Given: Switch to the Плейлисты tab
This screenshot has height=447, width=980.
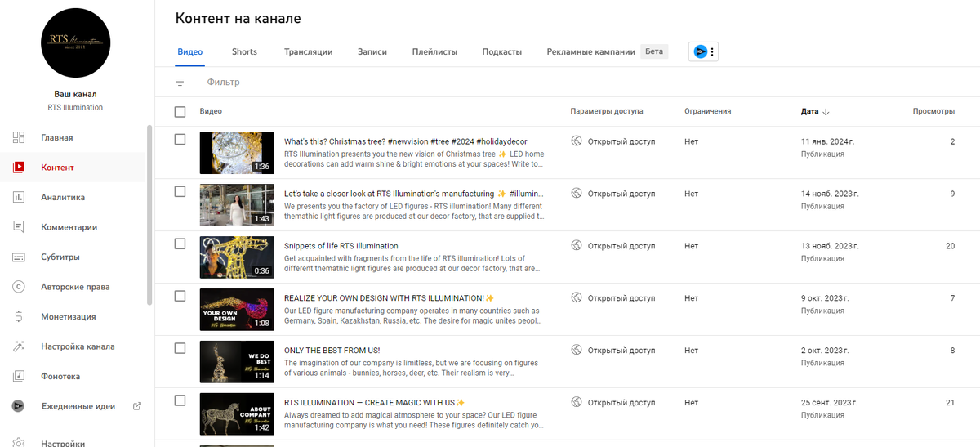Looking at the screenshot, I should 434,51.
